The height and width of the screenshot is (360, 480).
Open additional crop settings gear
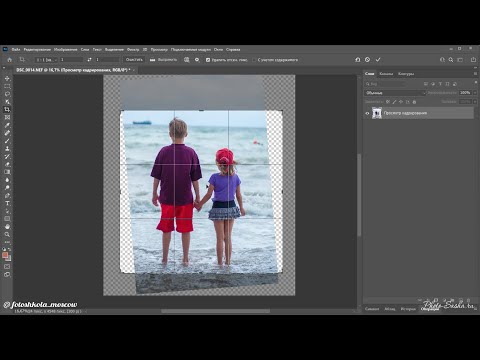(197, 60)
